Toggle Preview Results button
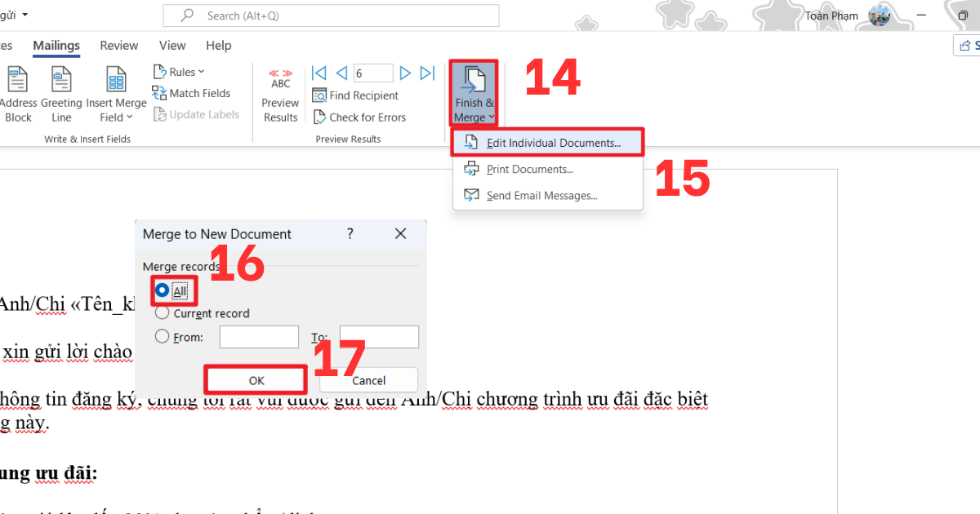The width and height of the screenshot is (980, 514). [280, 95]
